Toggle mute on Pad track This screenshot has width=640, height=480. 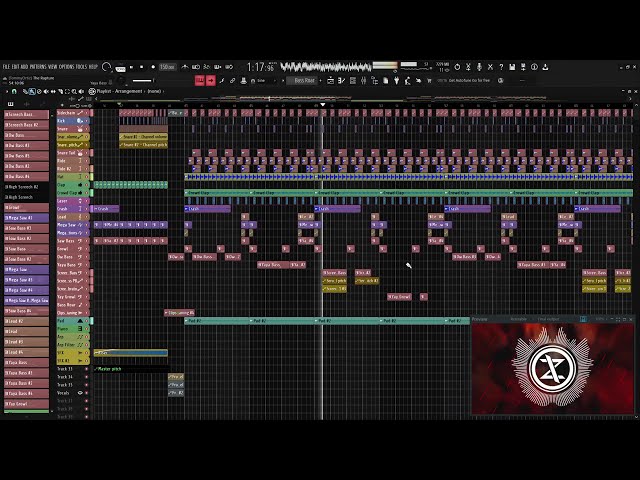point(87,321)
